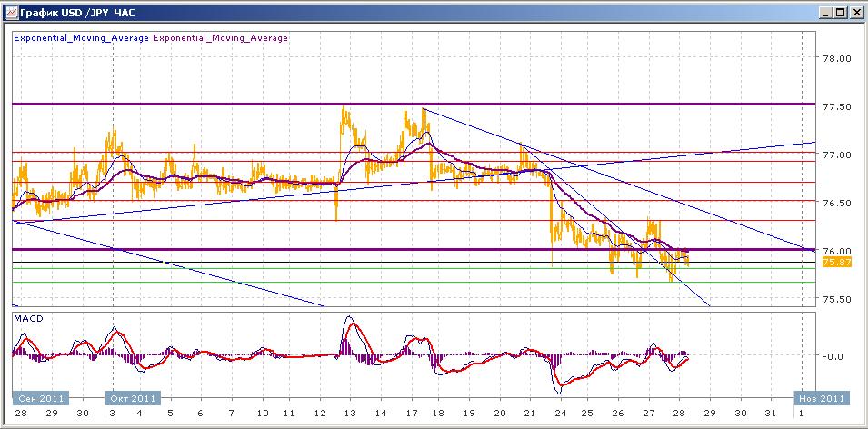
Task: Select the Окт 2011 month marker
Action: [134, 398]
